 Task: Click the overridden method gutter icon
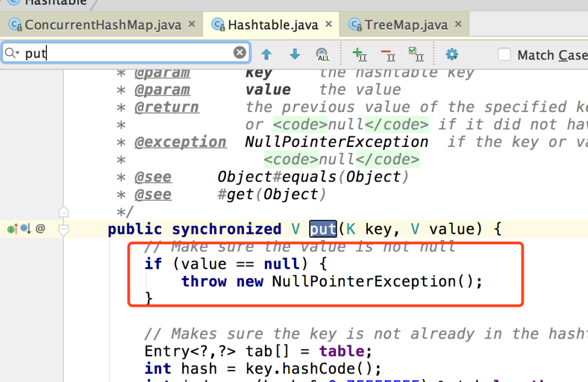click(26, 229)
